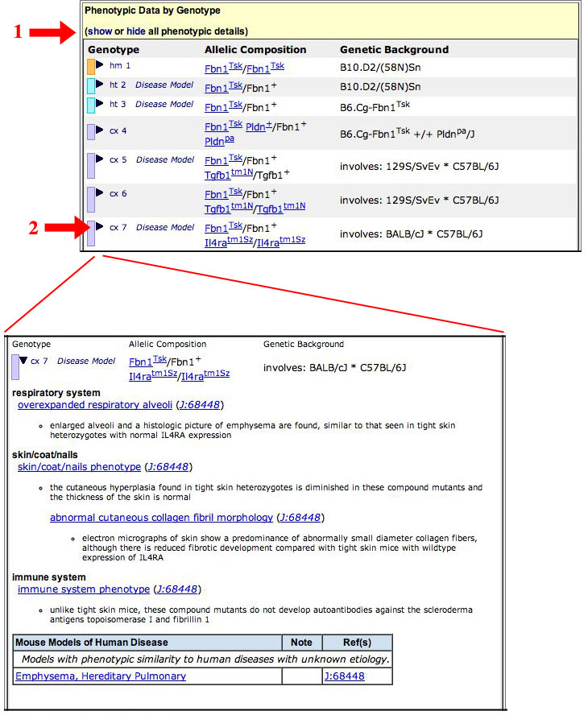Screen dimensions: 588x715
Task: Expand the cx 4 genotype row triangle
Action: click(100, 130)
